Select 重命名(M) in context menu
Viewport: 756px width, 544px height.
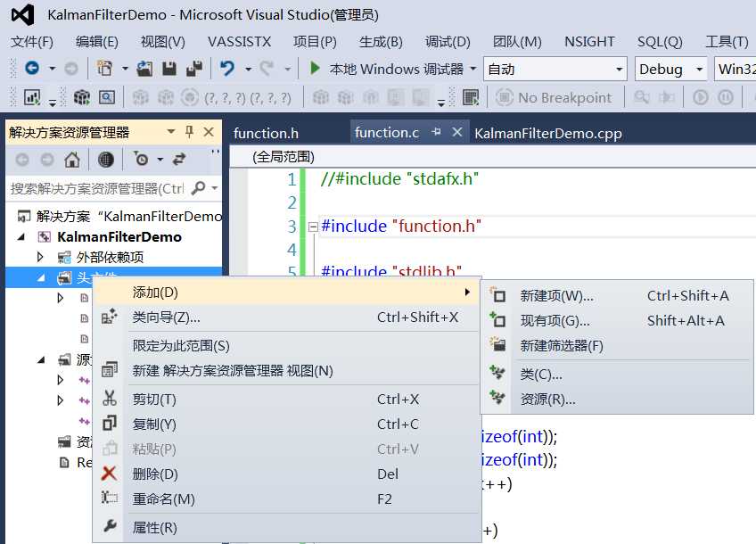point(287,499)
